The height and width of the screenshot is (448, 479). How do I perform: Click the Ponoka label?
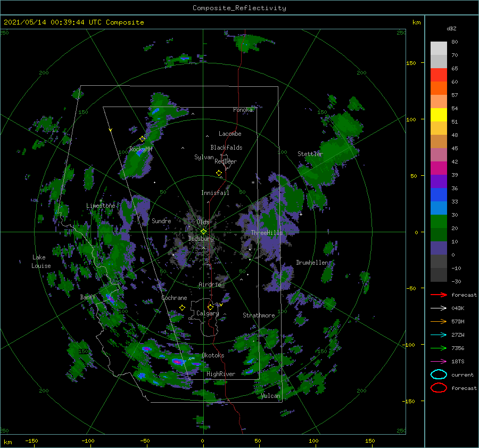[243, 110]
